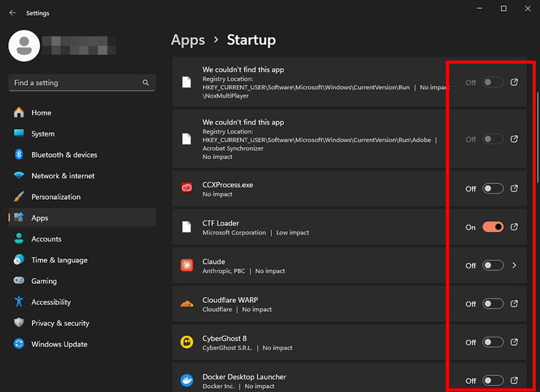Enable Docker Desktop Launcher at startup
Screen dimensions: 540x392
click(493, 381)
